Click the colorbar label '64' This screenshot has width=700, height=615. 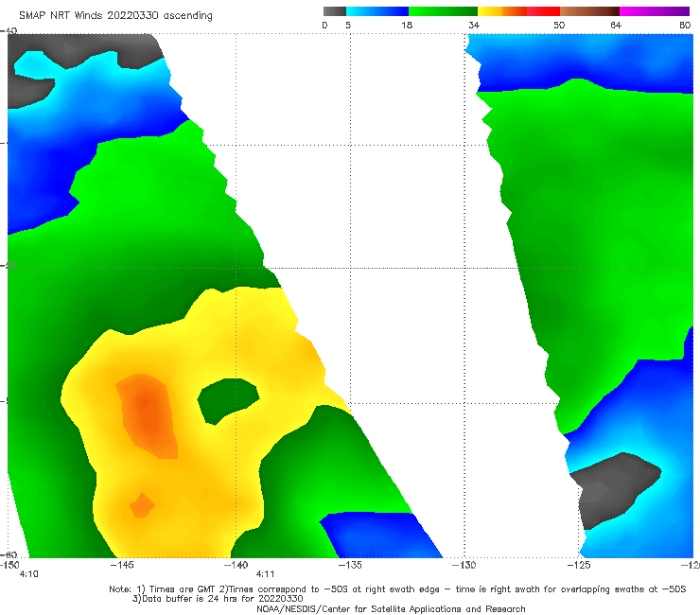(x=616, y=25)
